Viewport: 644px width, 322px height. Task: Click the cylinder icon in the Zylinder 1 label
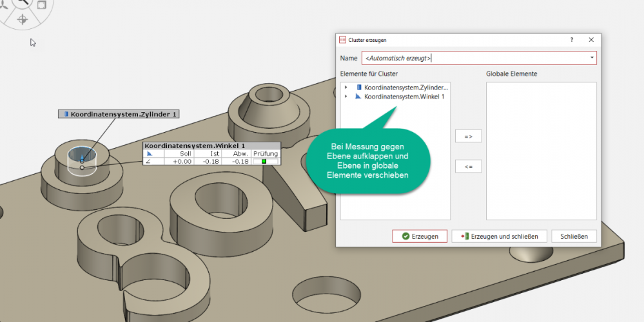[x=66, y=114]
